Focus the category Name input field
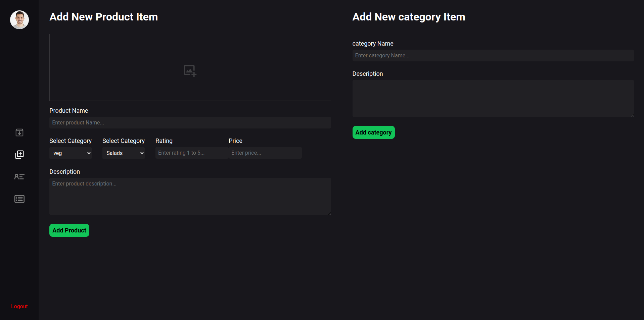The width and height of the screenshot is (644, 320). 493,55
